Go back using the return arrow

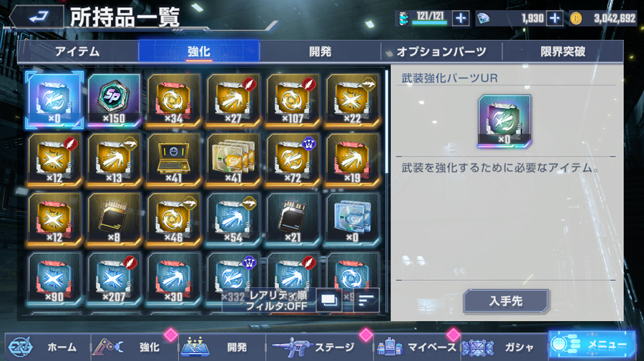pos(38,17)
